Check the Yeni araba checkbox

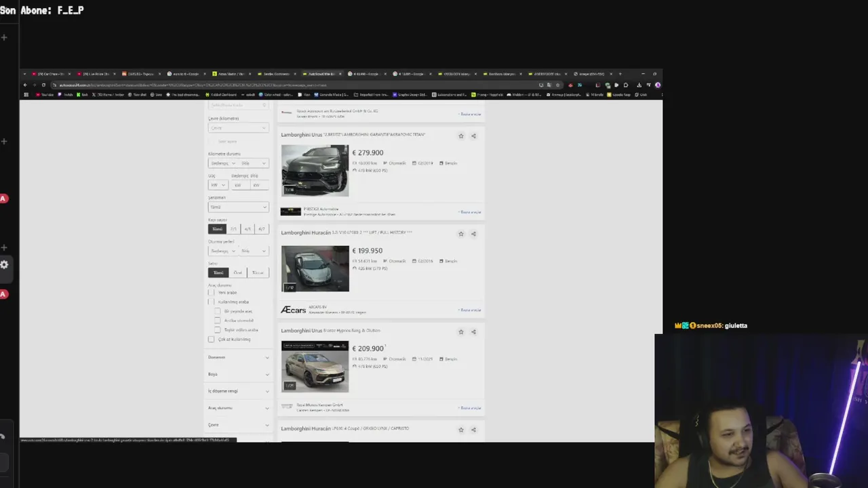click(x=211, y=293)
